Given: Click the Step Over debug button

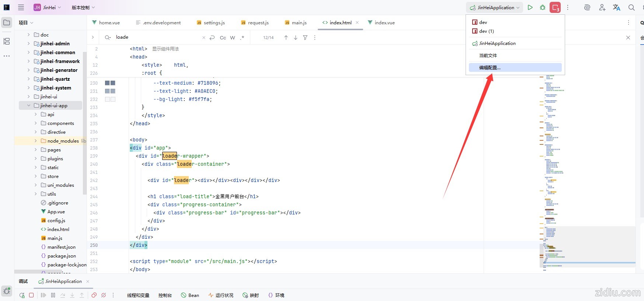Looking at the screenshot, I should point(63,295).
